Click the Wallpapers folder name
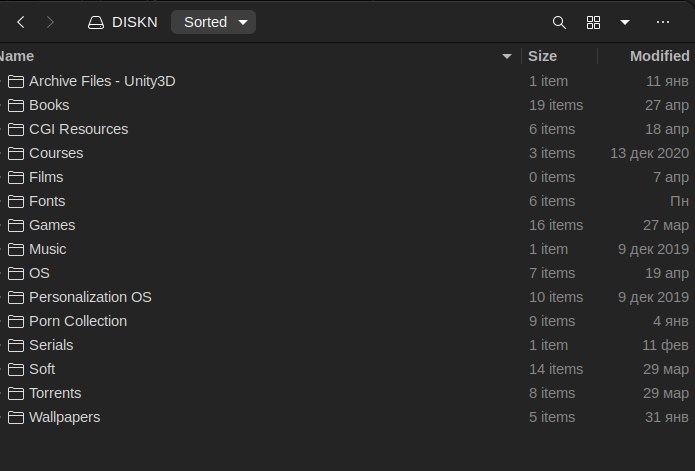Viewport: 695px width, 471px height. click(65, 417)
